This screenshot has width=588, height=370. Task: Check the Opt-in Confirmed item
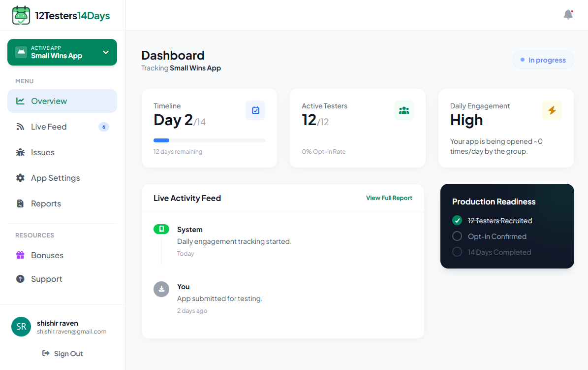point(458,236)
